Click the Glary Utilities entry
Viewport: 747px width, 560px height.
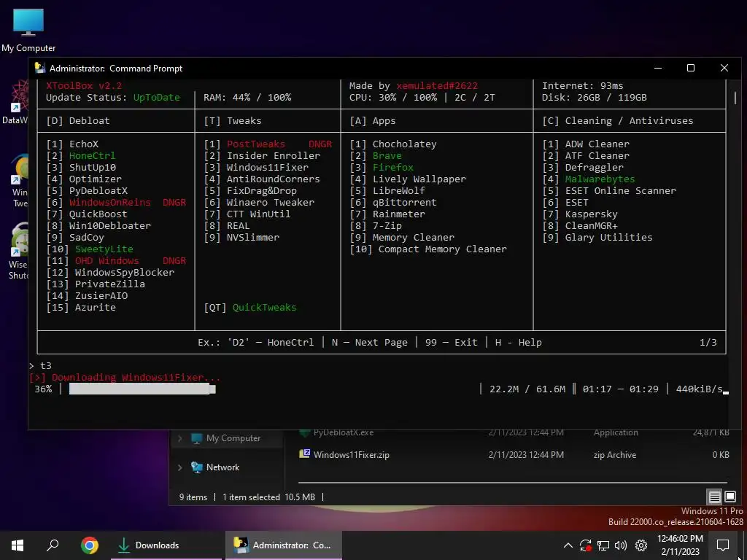pyautogui.click(x=609, y=237)
